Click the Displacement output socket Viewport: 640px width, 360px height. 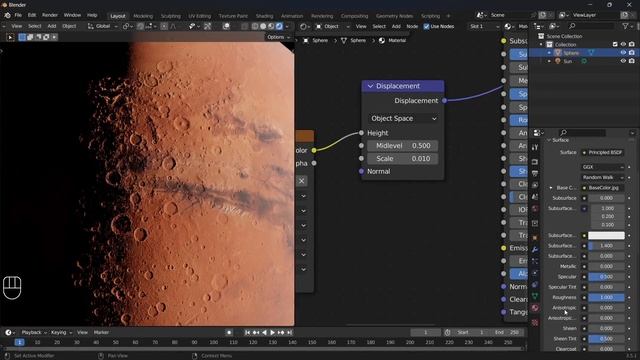[444, 100]
